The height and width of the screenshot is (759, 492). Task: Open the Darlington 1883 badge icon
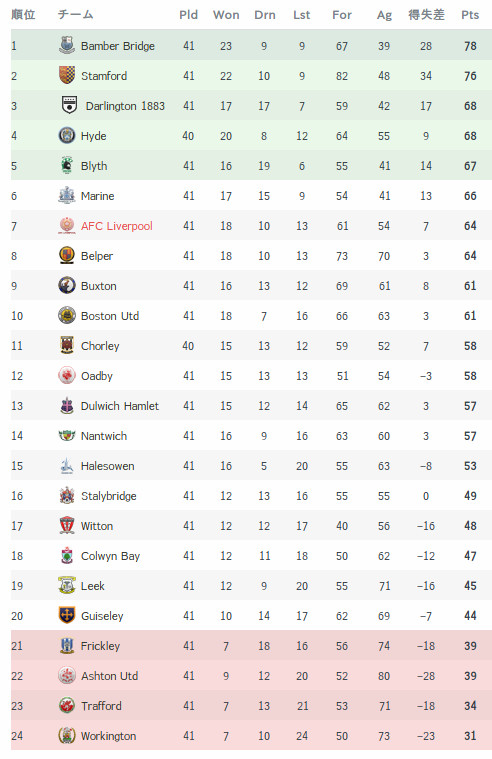tap(70, 105)
